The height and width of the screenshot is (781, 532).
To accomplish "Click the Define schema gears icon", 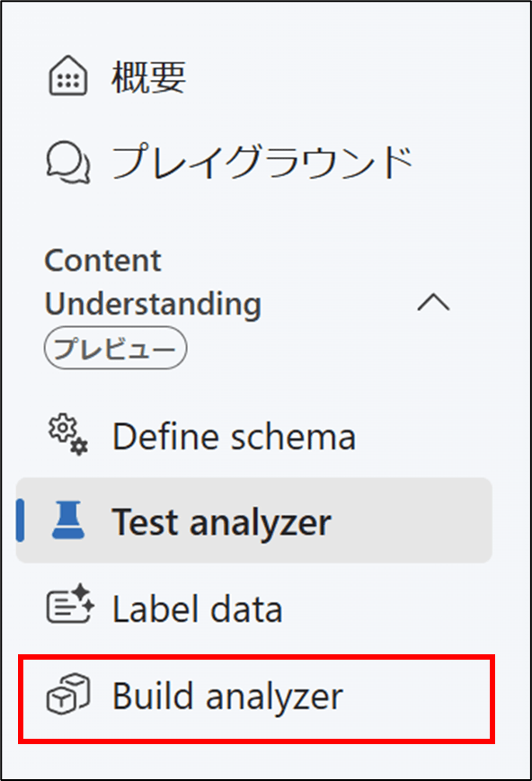I will coord(68,435).
